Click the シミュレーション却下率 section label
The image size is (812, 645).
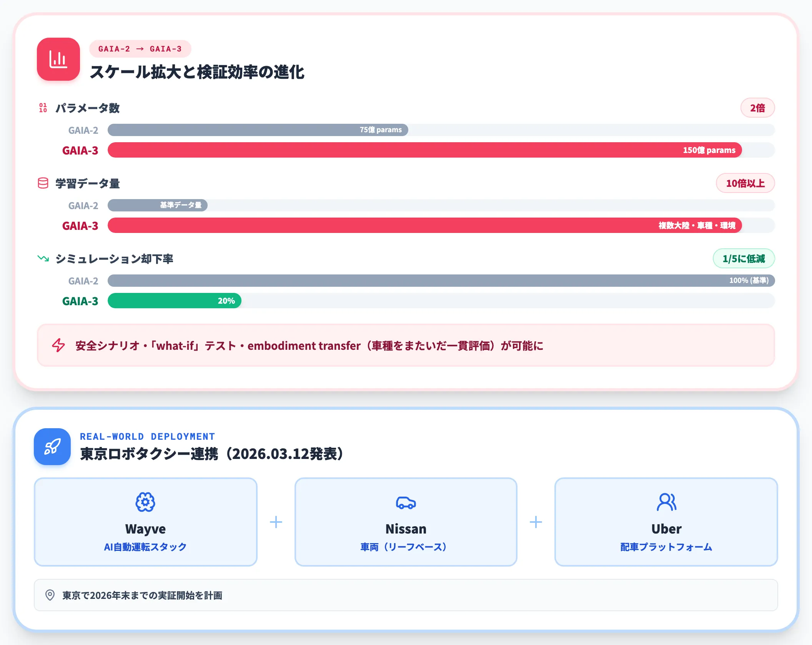pyautogui.click(x=115, y=259)
